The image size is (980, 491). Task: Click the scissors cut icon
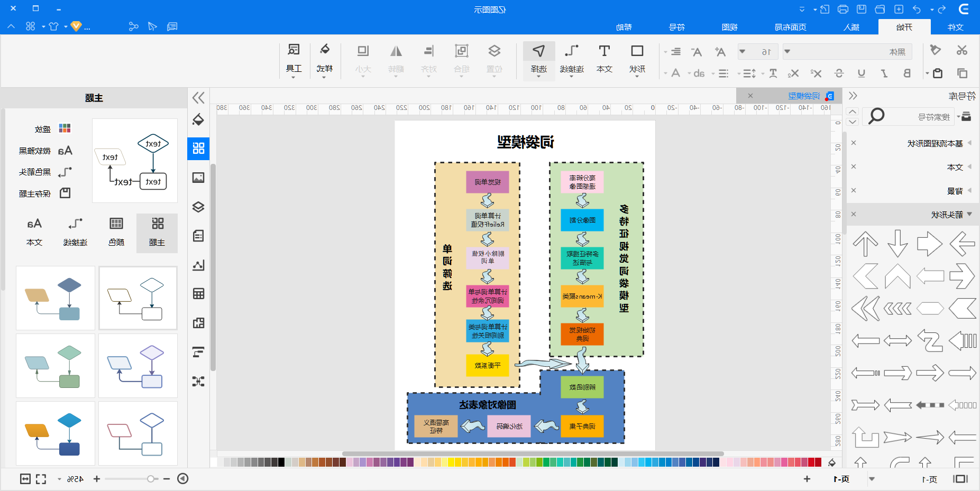pos(962,50)
